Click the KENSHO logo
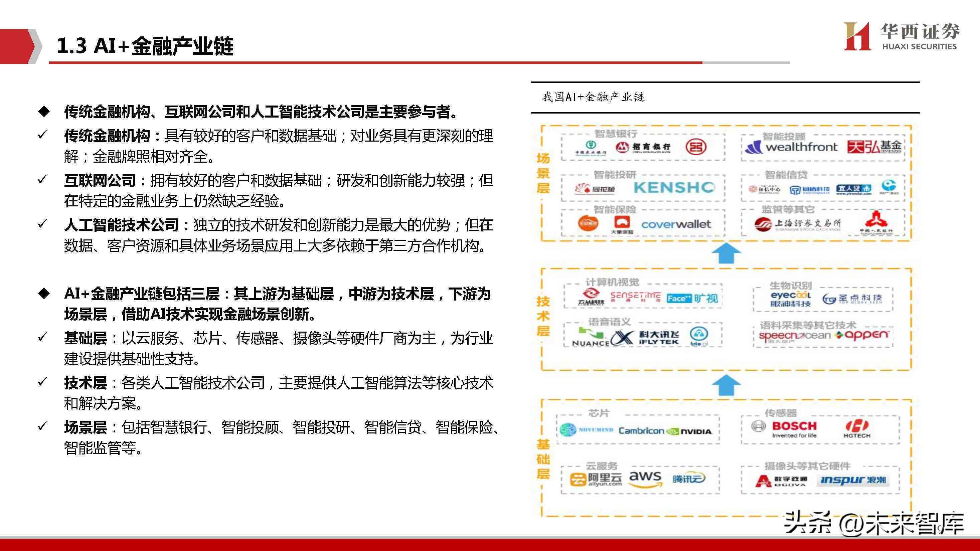 click(x=674, y=187)
